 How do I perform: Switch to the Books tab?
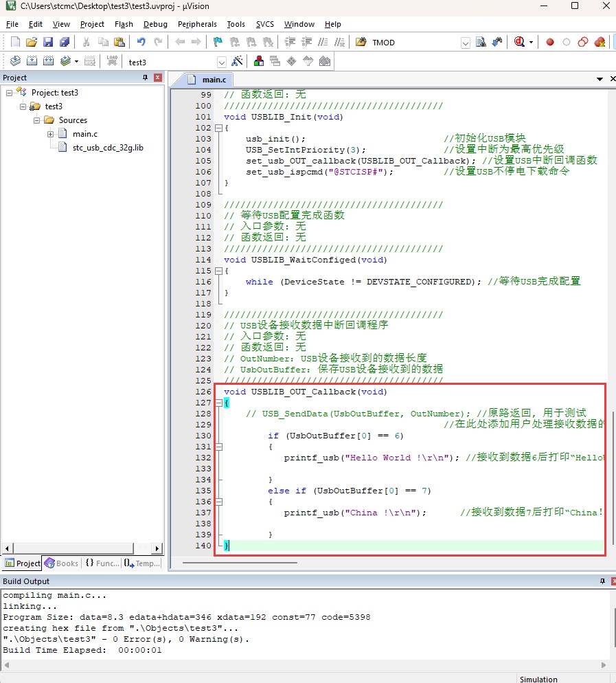coord(62,563)
